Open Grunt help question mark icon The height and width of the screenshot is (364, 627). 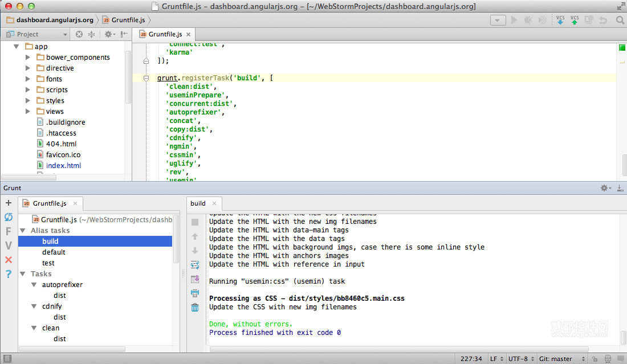coord(9,274)
